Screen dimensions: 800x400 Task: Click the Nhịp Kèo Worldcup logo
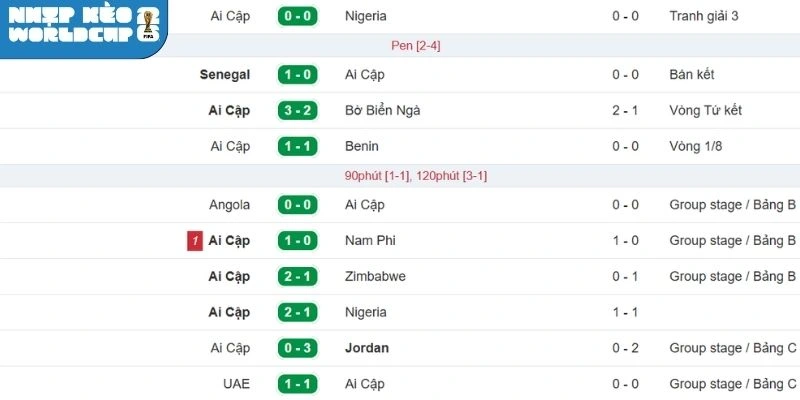click(x=82, y=26)
